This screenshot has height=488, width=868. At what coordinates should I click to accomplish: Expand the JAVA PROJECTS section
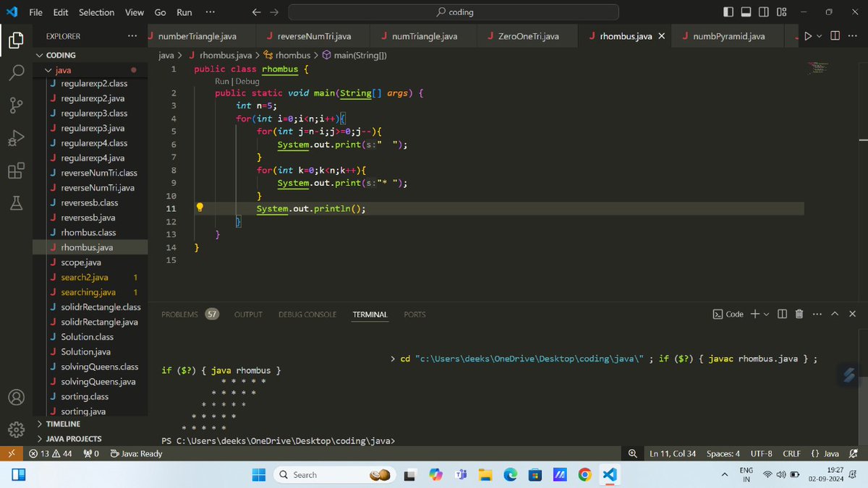click(x=74, y=439)
